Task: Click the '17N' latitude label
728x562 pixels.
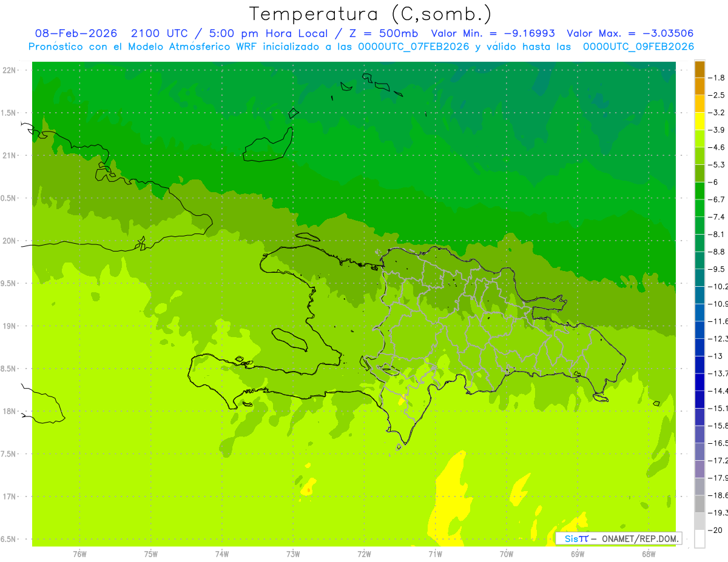Action: 10,496
